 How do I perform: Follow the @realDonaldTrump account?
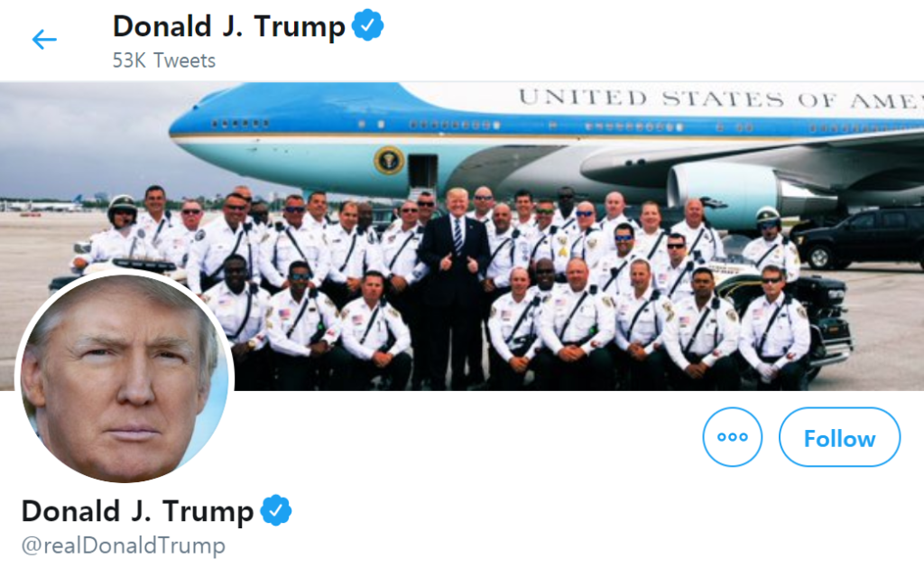840,437
